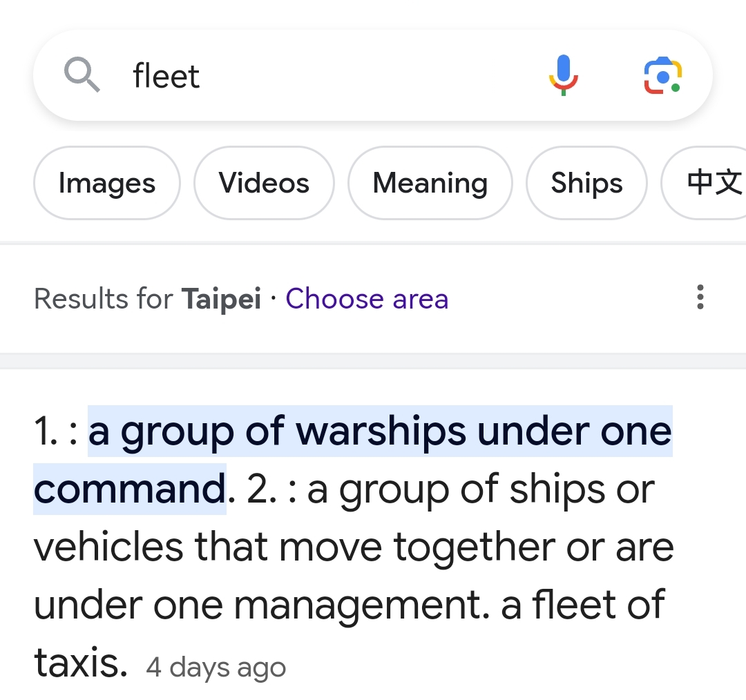Screen dimensions: 746x700
Task: Select the Videos filter chip
Action: coord(264,183)
